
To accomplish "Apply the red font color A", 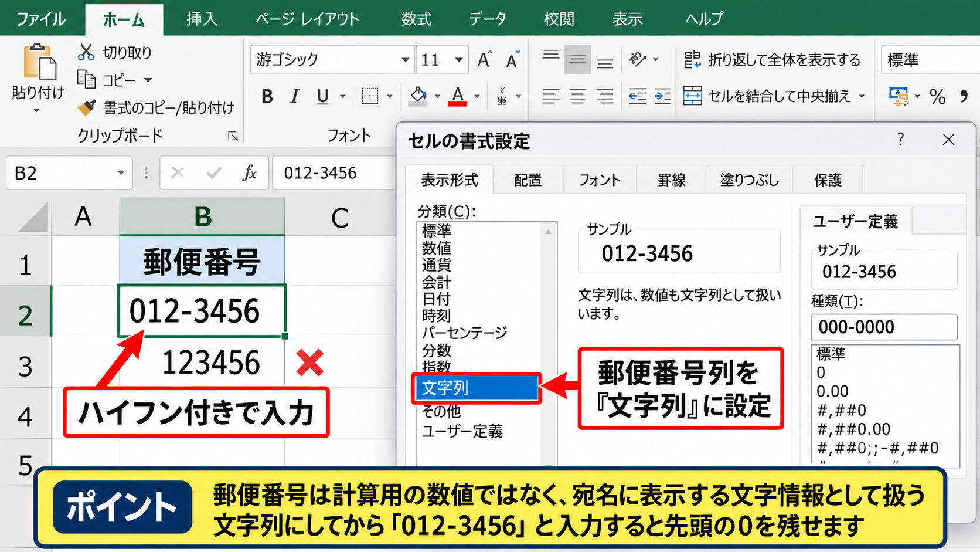I will 458,96.
